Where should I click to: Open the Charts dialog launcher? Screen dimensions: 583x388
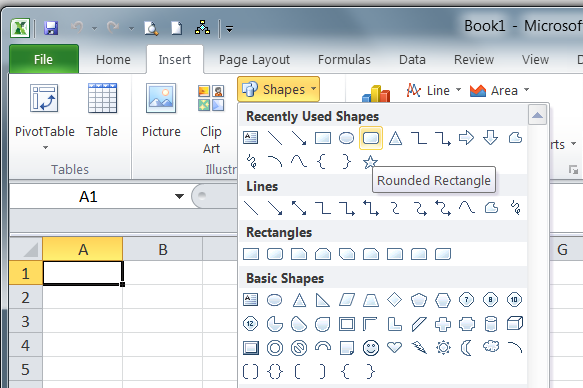573,170
